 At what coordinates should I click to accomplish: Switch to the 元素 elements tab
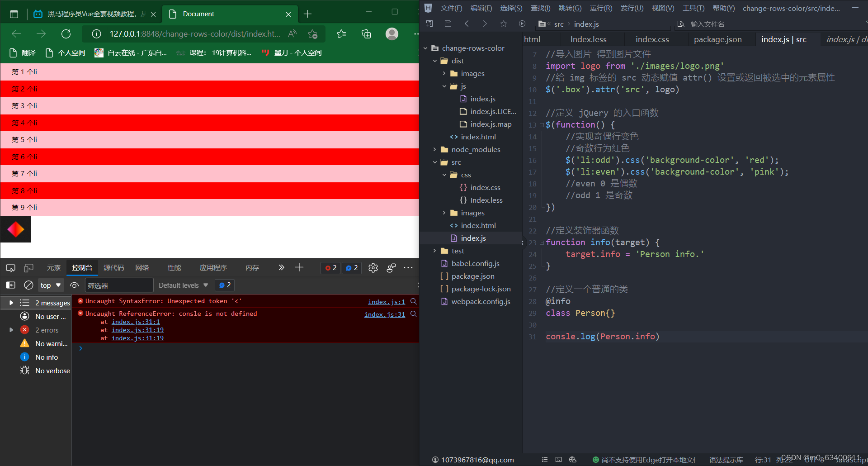pos(54,267)
